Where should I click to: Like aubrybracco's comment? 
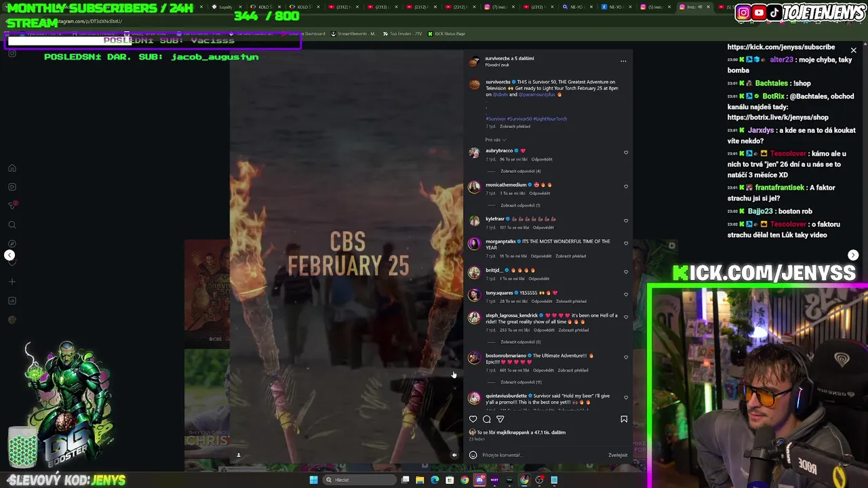click(x=626, y=152)
